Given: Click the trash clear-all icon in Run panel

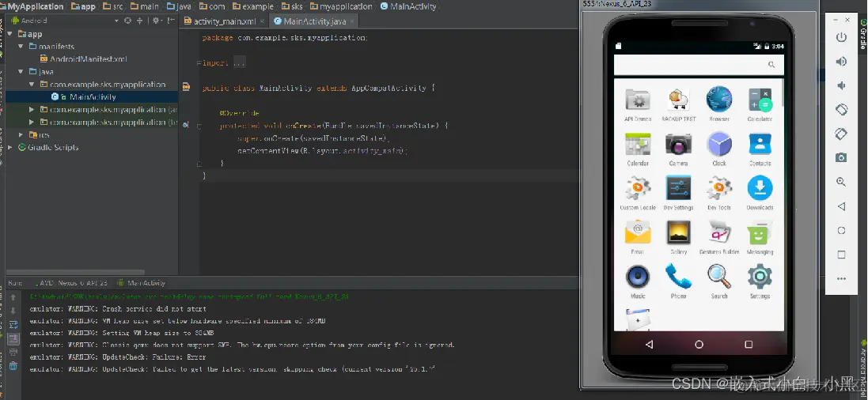Looking at the screenshot, I should pyautogui.click(x=13, y=366).
